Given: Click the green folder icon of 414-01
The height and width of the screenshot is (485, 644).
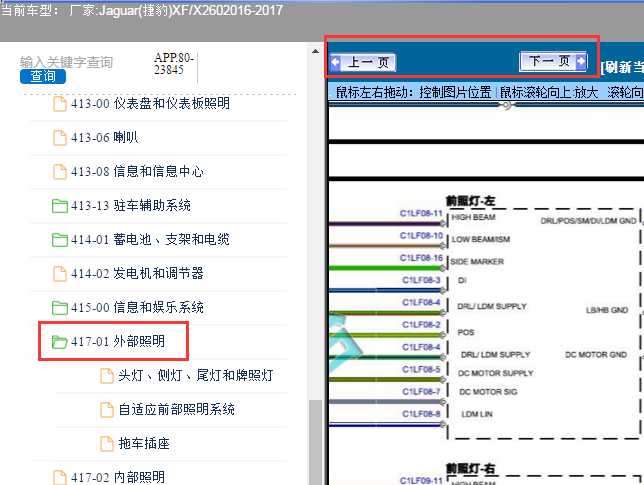Looking at the screenshot, I should click(60, 240).
